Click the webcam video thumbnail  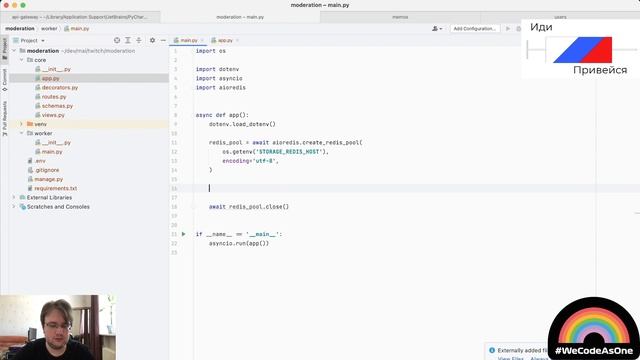click(x=58, y=327)
